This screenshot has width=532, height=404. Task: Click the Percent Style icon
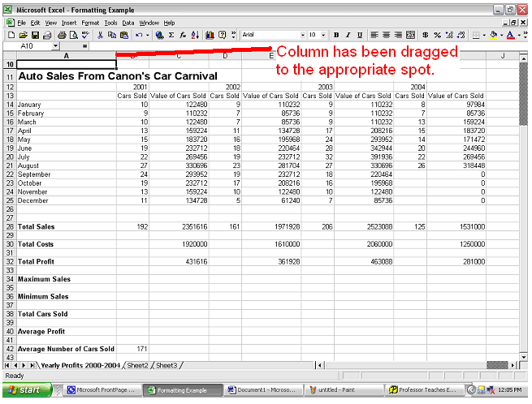tap(438, 36)
